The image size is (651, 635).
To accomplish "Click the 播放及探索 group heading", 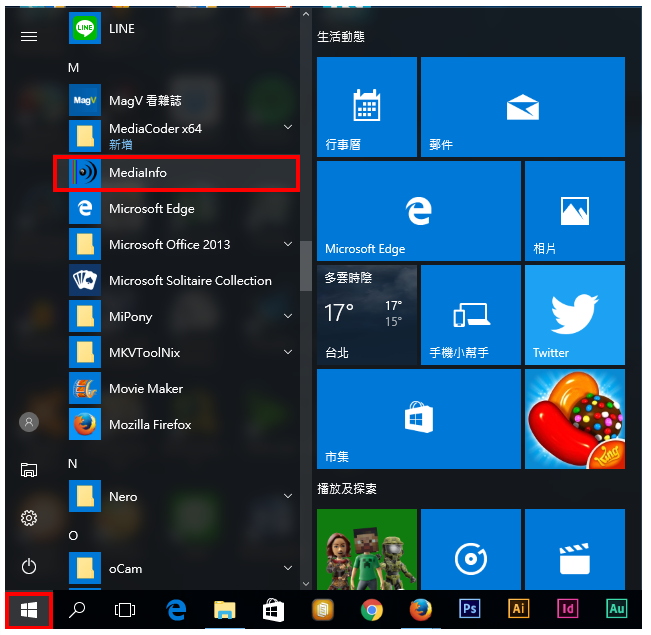I will (347, 489).
